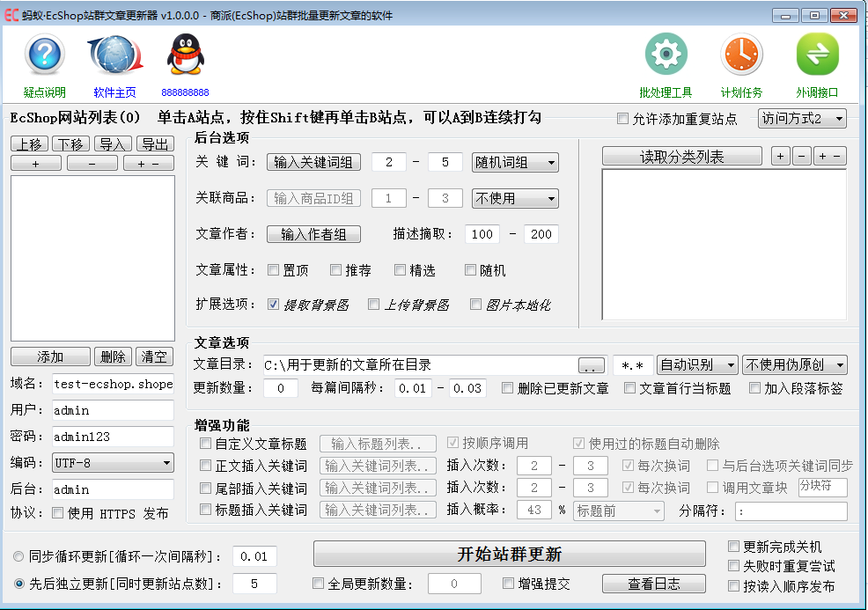Uncheck 提取背景图 option
The image size is (868, 610).
[273, 305]
